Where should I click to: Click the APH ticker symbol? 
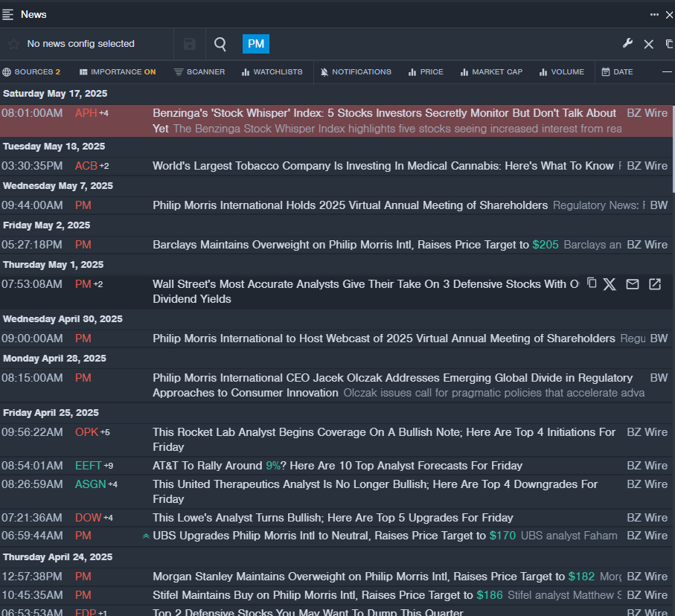click(x=86, y=113)
